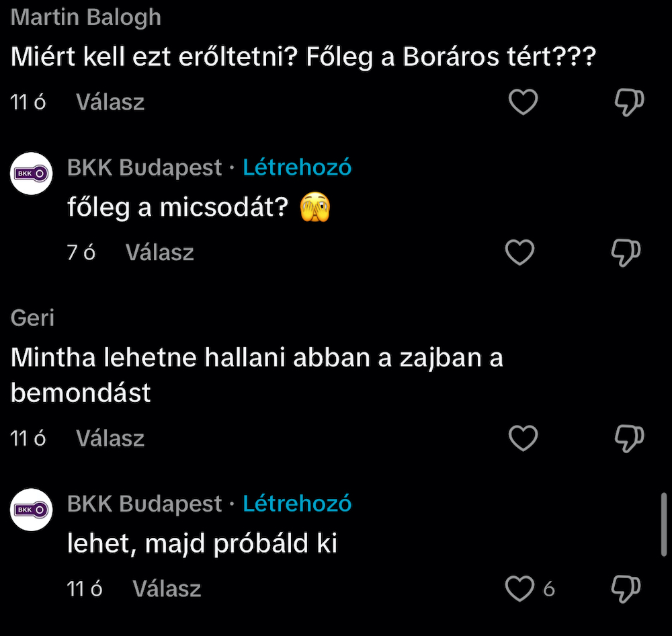Tap BKK avatar beside "főleg a micsodát?"
The image size is (672, 636).
coord(32,173)
